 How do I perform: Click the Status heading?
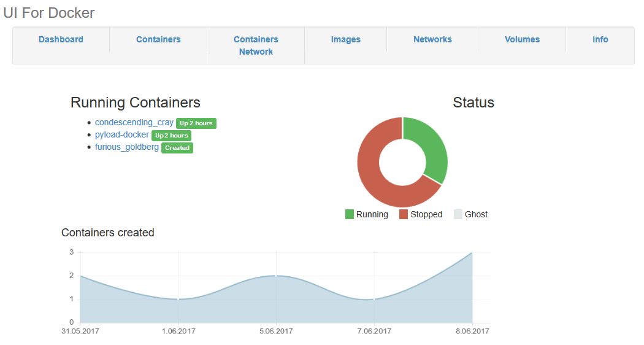473,103
